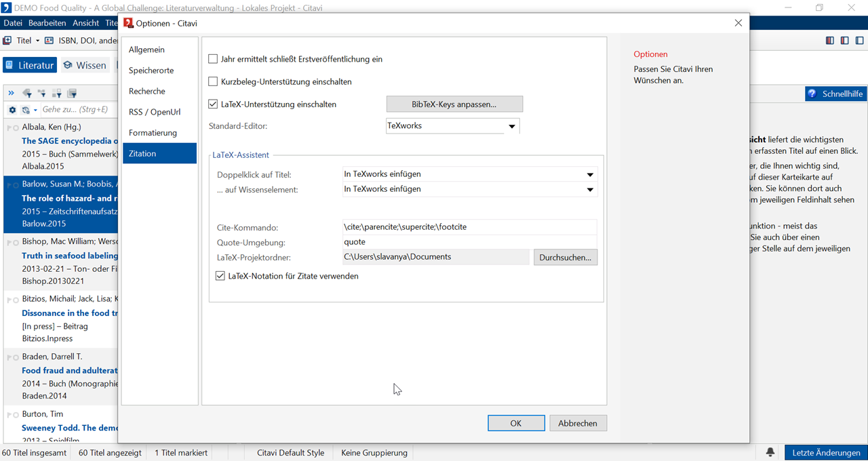868x461 pixels.
Task: Click the keyword tag filter icon
Action: point(27,93)
